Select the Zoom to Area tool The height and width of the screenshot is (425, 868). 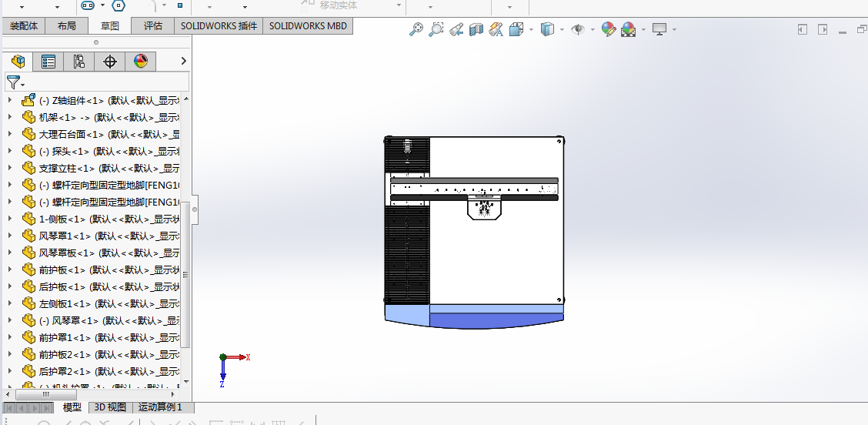click(x=436, y=29)
